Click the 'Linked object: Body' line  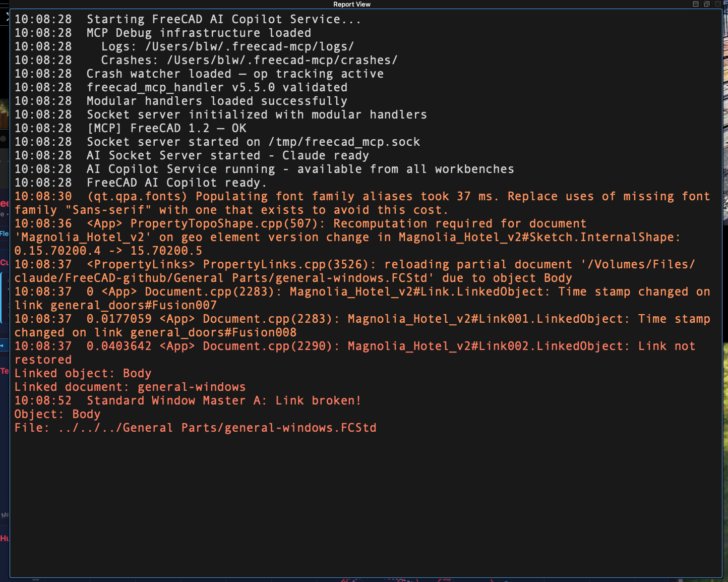coord(83,373)
